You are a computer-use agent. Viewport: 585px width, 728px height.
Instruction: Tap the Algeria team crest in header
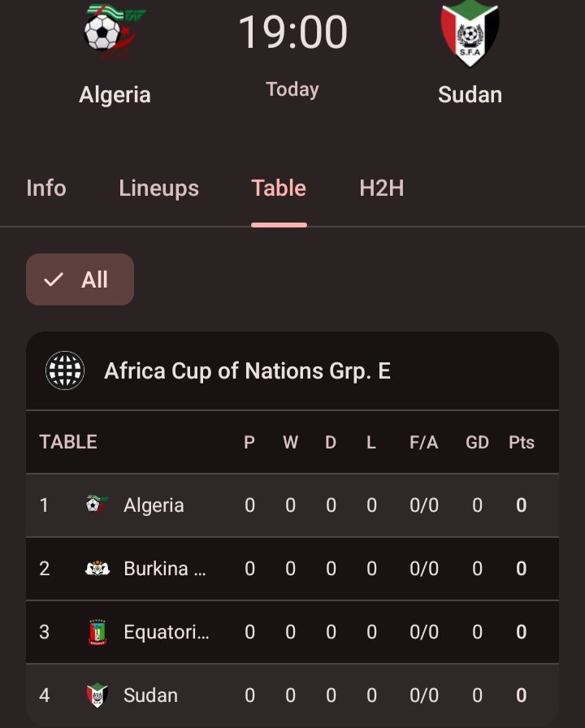[115, 32]
